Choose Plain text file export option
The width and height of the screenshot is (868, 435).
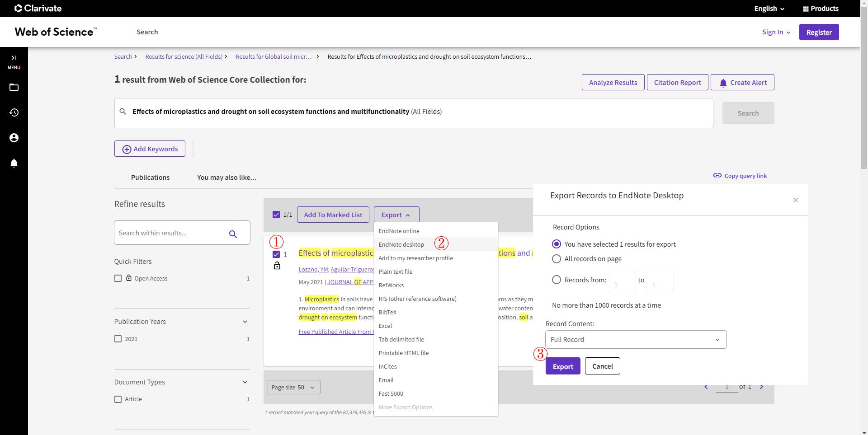point(436,271)
